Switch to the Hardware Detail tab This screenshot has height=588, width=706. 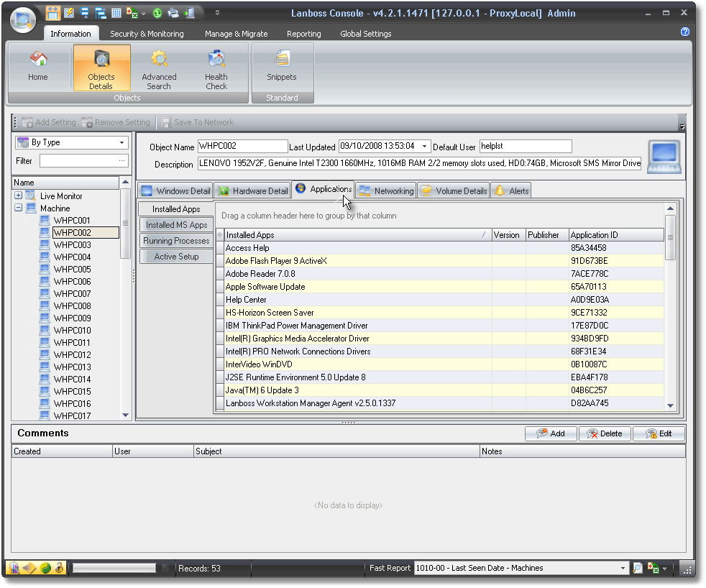(x=252, y=190)
